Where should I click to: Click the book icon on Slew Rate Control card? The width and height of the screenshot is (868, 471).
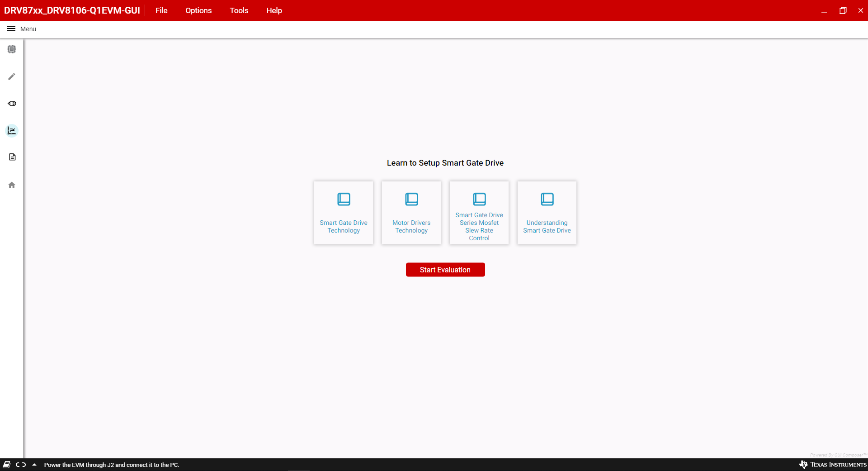pyautogui.click(x=479, y=199)
